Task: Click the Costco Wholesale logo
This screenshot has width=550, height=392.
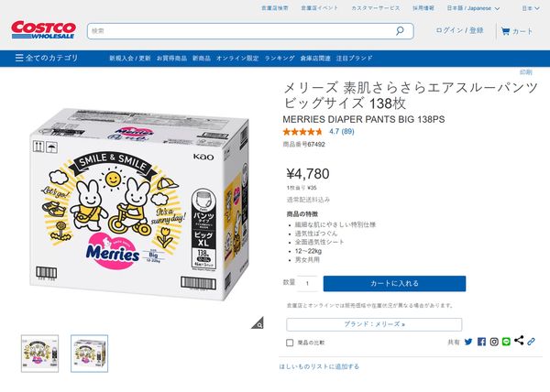Action: tap(42, 30)
